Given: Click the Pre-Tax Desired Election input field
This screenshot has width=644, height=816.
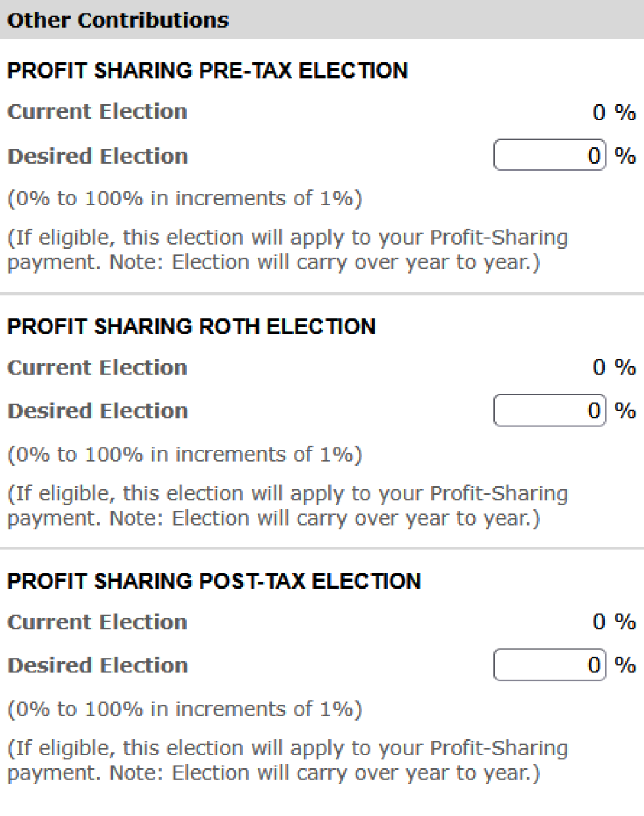Looking at the screenshot, I should click(x=549, y=155).
